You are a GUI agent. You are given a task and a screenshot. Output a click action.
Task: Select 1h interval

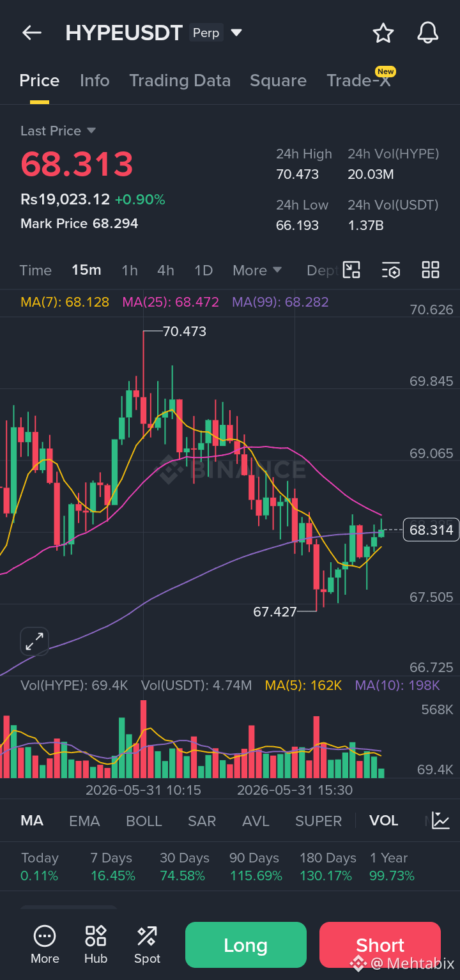click(x=130, y=270)
